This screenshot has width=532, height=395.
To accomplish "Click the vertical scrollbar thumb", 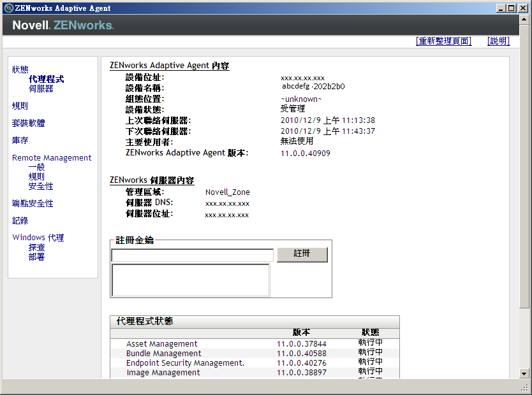I will point(524,166).
